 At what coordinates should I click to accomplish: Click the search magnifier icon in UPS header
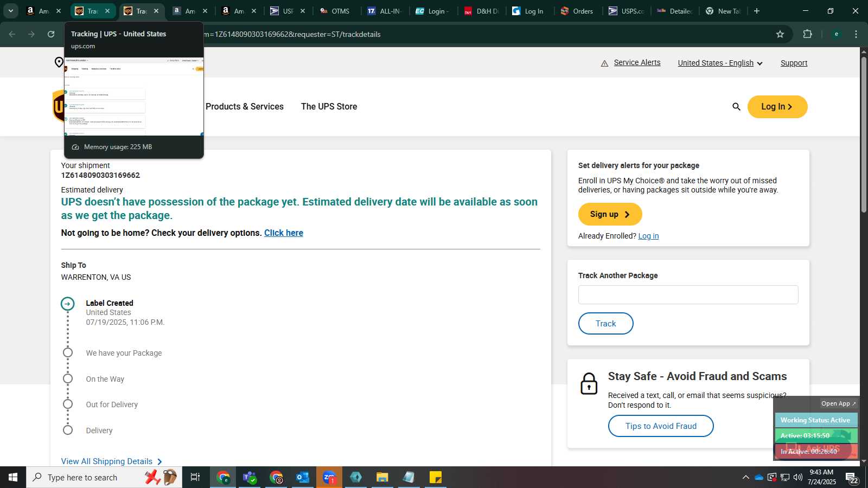click(736, 107)
